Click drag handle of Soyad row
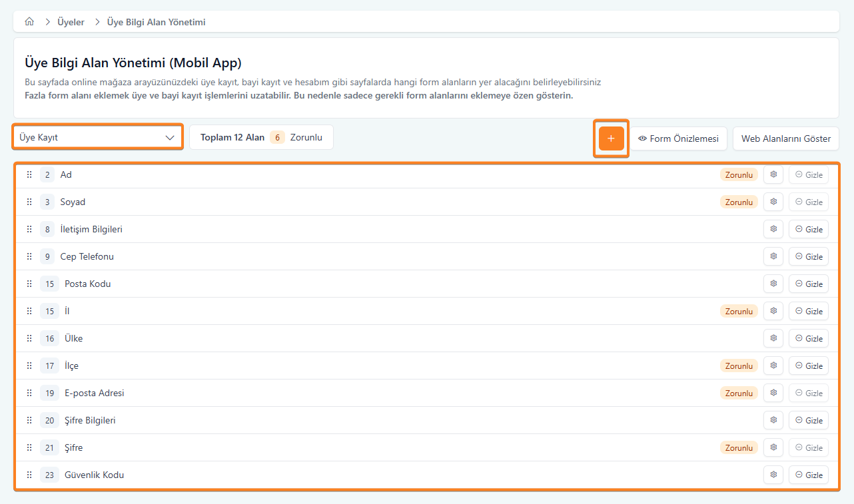Viewport: 854px width, 504px height. pos(29,202)
